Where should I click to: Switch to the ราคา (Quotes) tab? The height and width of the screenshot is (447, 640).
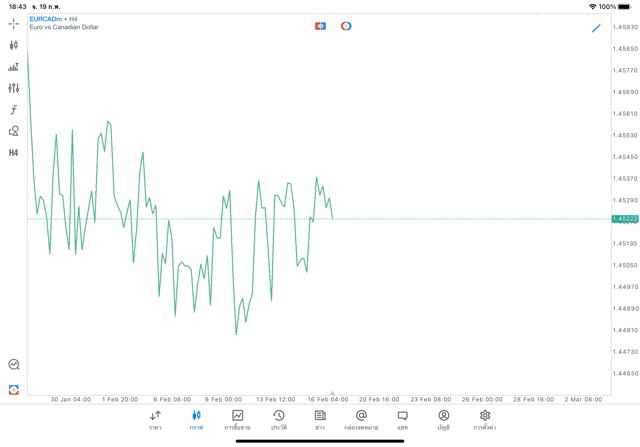tap(155, 419)
